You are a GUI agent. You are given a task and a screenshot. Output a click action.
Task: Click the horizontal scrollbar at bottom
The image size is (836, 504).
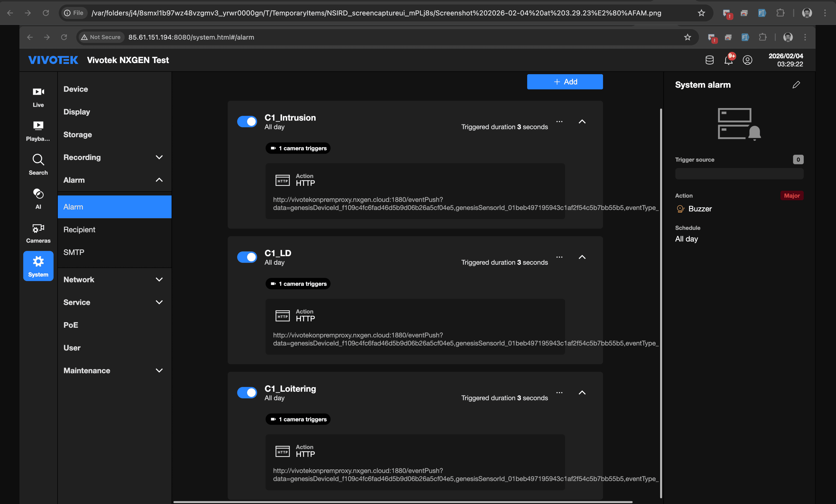tap(403, 502)
